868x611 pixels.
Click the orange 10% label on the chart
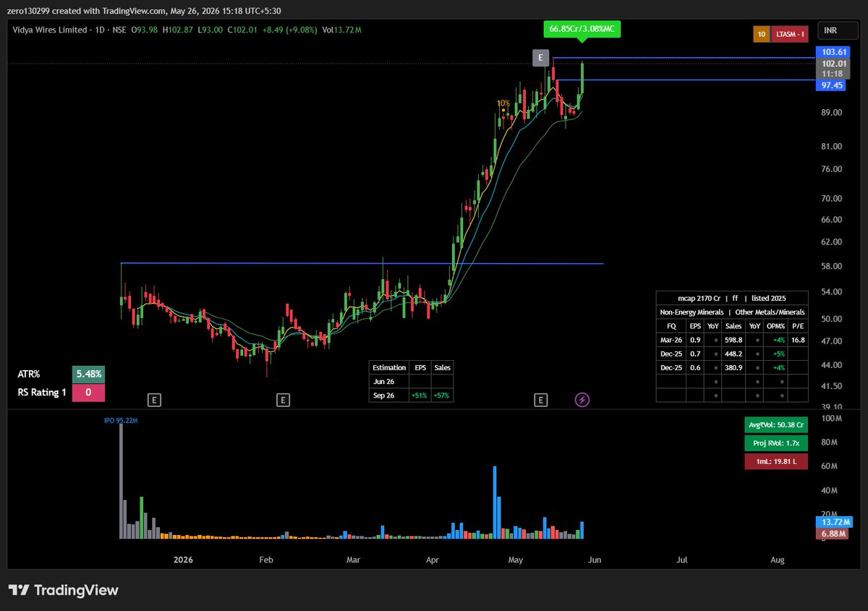click(503, 103)
